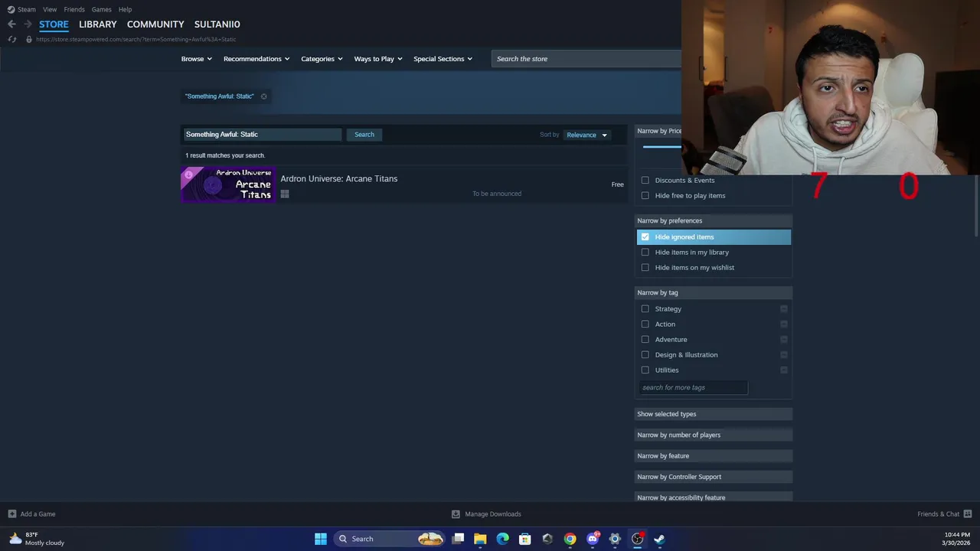Open Microsoft Store from the taskbar
The height and width of the screenshot is (551, 980).
tap(524, 539)
